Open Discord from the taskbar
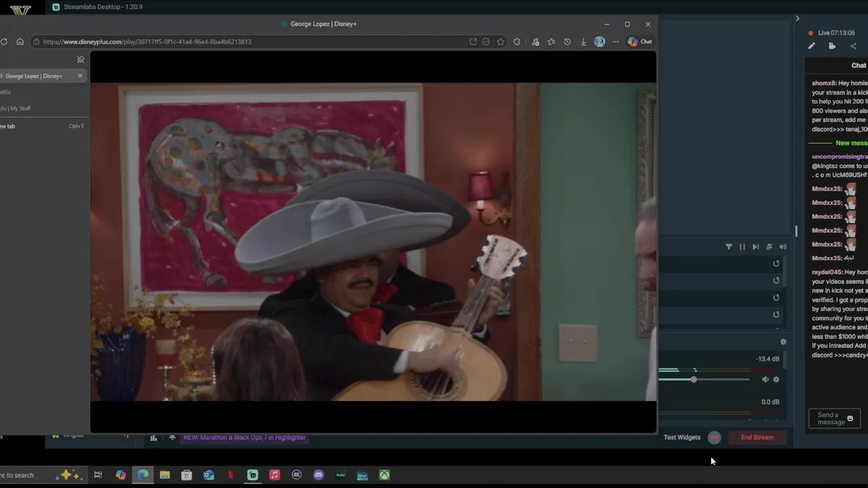The height and width of the screenshot is (488, 868). 319,475
